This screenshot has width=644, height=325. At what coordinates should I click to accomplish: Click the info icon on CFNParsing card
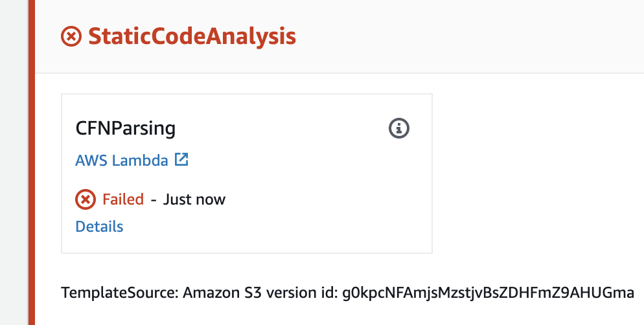pos(399,128)
